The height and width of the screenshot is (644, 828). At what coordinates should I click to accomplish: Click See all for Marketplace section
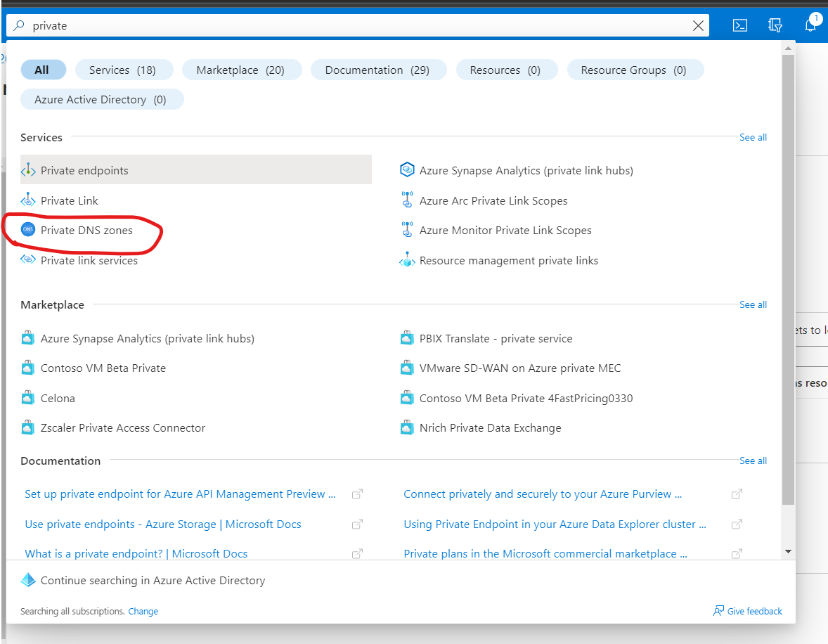pyautogui.click(x=753, y=305)
